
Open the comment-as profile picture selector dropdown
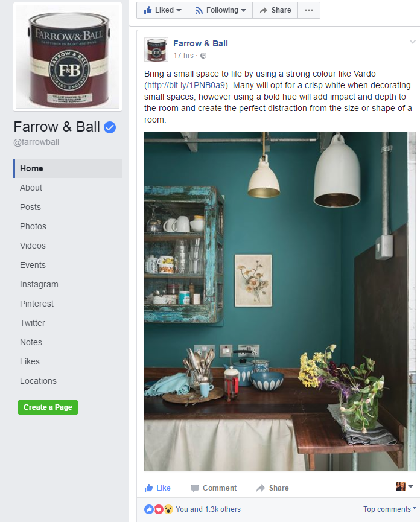coord(404,486)
